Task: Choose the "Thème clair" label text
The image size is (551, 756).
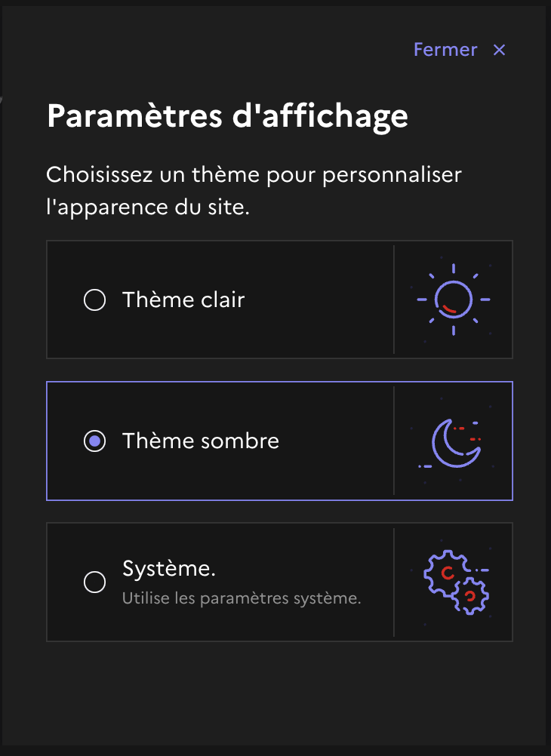Action: click(183, 300)
